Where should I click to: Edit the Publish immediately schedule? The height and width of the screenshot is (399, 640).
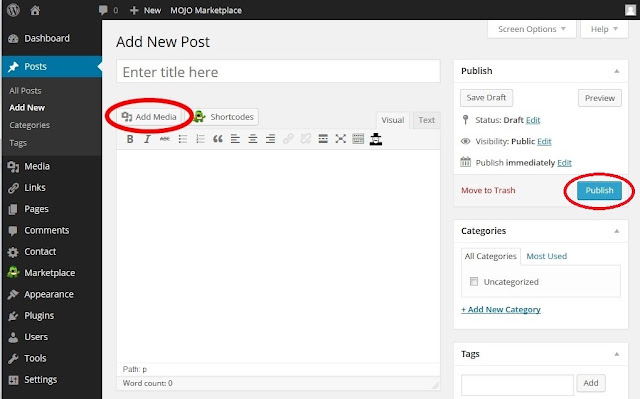[564, 163]
